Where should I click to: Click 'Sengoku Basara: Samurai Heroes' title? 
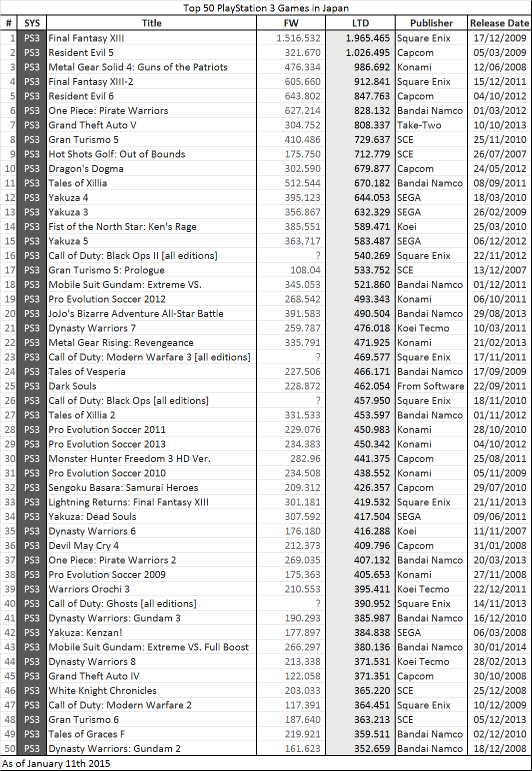(x=151, y=487)
